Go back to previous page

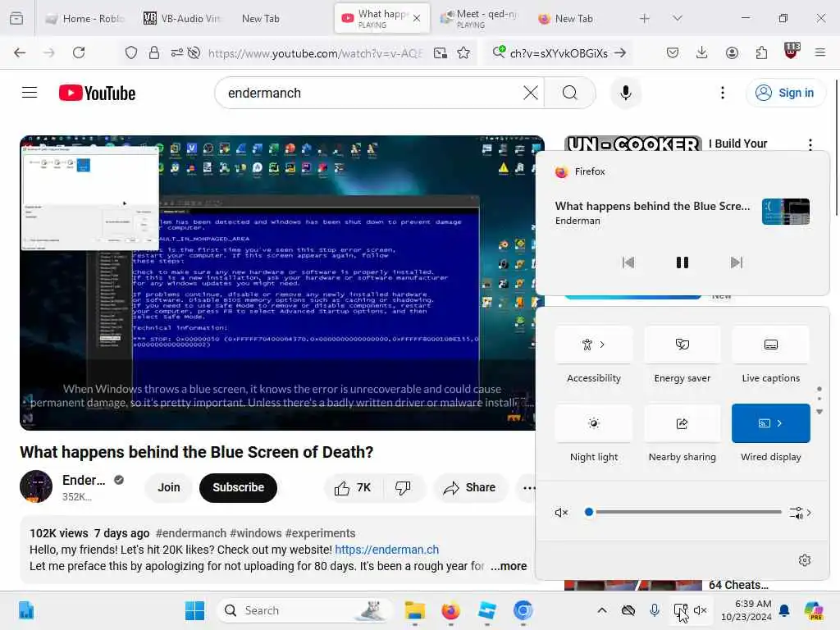click(20, 52)
